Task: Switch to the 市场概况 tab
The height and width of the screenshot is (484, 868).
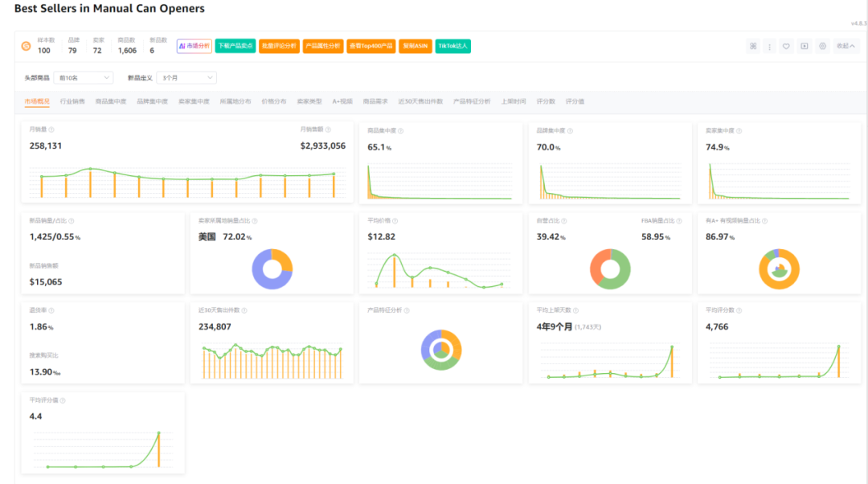Action: pos(37,101)
